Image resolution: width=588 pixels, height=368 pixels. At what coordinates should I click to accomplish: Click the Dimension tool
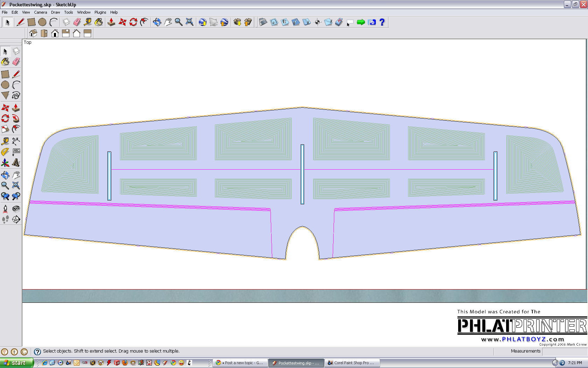(x=16, y=141)
